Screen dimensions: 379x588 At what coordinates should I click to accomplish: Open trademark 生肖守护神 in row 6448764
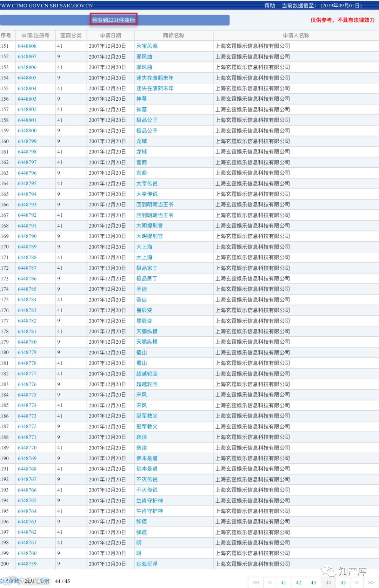tap(149, 511)
